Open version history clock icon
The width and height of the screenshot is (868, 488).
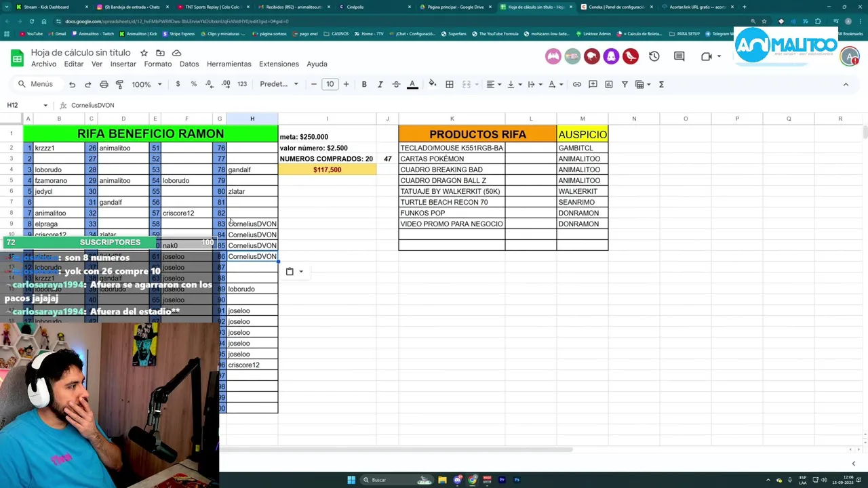(654, 56)
